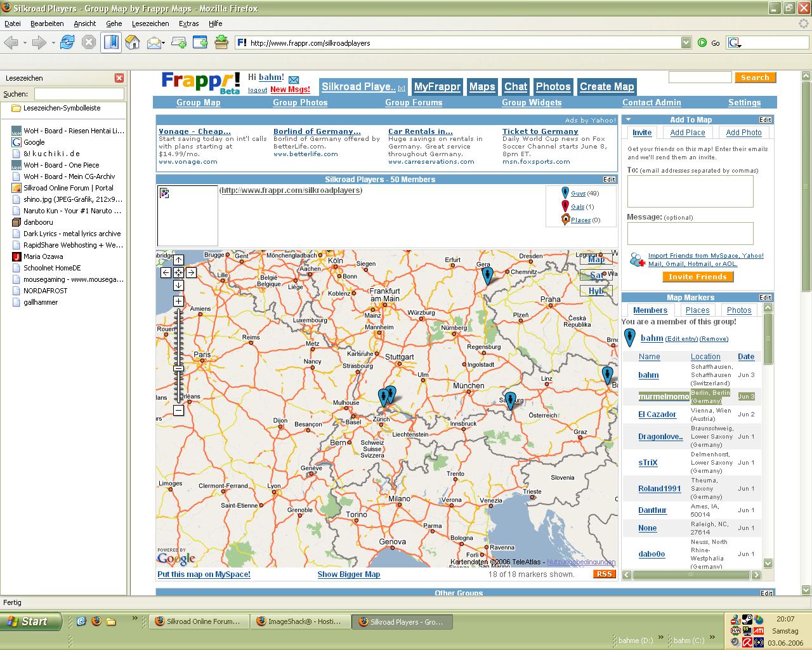
Task: Zoom in on the map
Action: coord(178,301)
